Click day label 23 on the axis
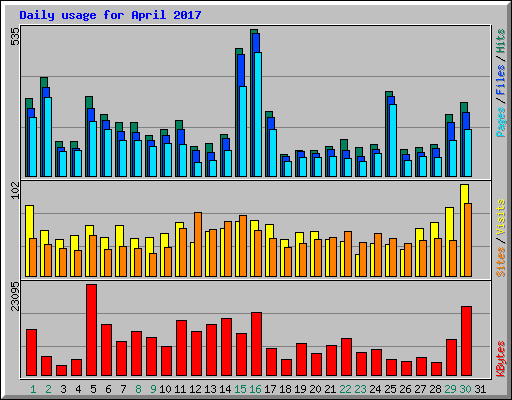Screen dimensions: 512x400 click(x=360, y=389)
